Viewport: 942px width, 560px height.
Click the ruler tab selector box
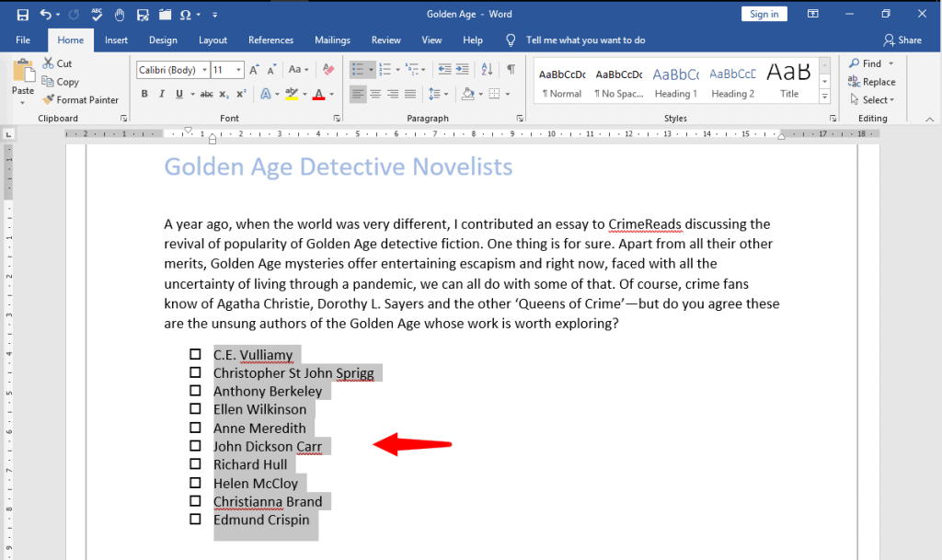point(8,135)
